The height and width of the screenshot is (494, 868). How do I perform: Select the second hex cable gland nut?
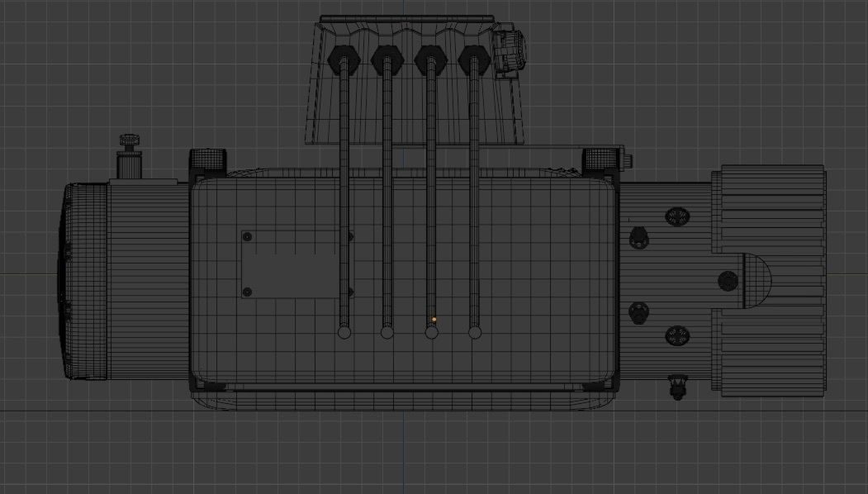(387, 59)
